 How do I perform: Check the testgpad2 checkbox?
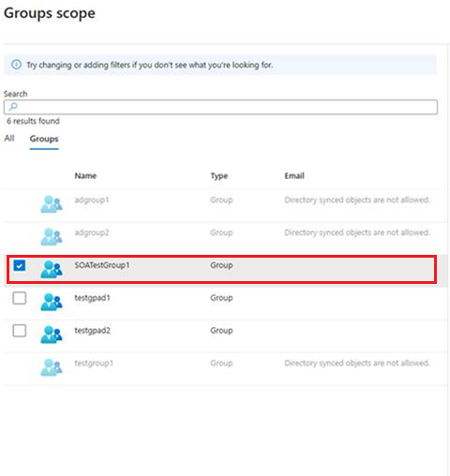coord(20,331)
